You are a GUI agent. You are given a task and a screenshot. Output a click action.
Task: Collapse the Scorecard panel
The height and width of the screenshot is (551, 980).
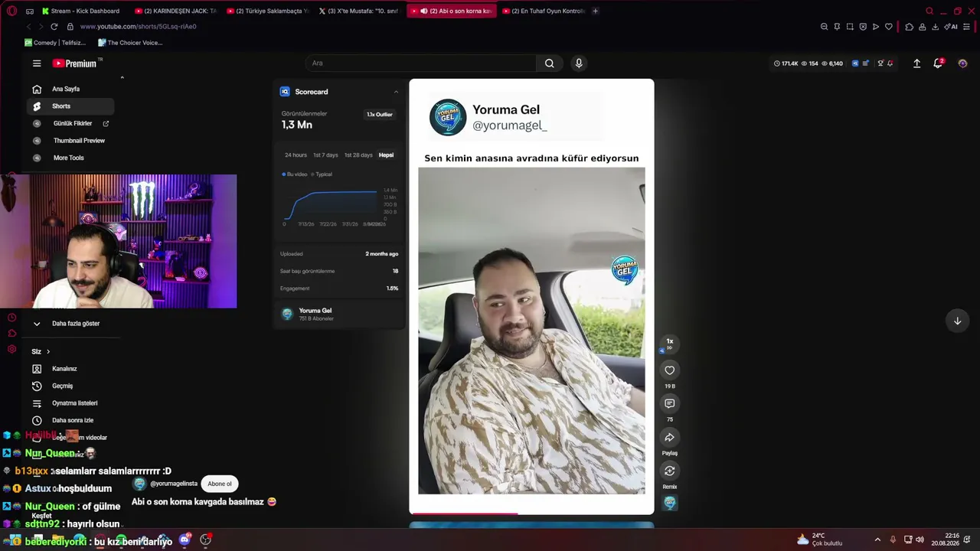[396, 92]
